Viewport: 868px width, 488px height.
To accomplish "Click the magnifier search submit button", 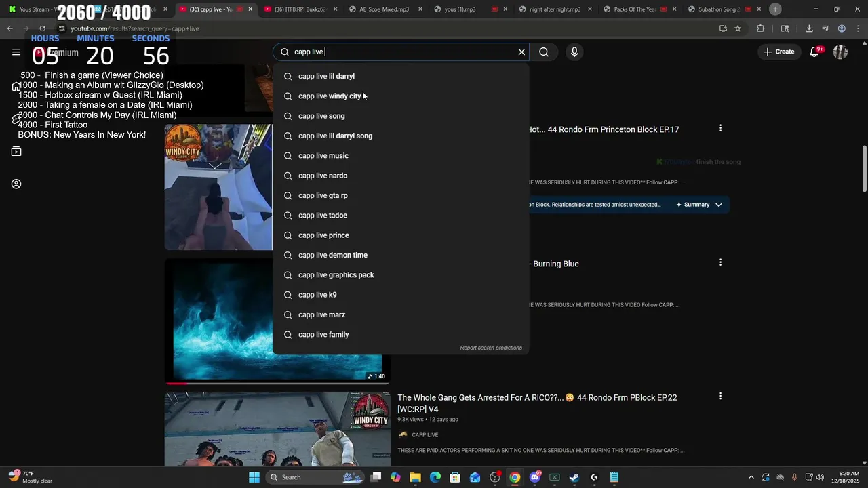I will (x=544, y=52).
